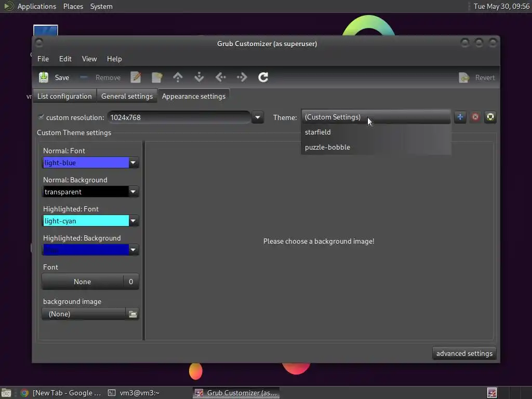532x399 pixels.
Task: Click the Remove entry toolbar button
Action: pos(100,77)
